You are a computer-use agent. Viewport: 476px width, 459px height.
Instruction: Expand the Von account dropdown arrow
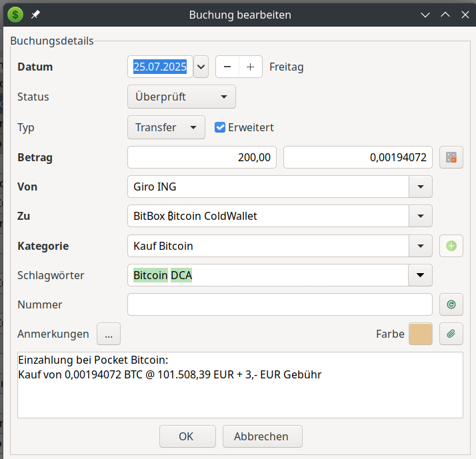click(421, 187)
